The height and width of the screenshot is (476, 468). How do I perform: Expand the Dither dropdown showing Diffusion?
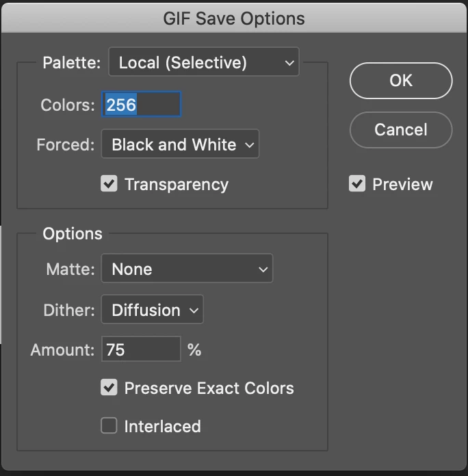(x=152, y=310)
